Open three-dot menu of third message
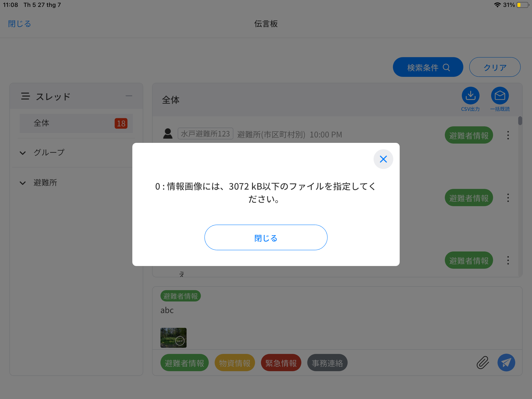The width and height of the screenshot is (532, 399). pos(508,260)
